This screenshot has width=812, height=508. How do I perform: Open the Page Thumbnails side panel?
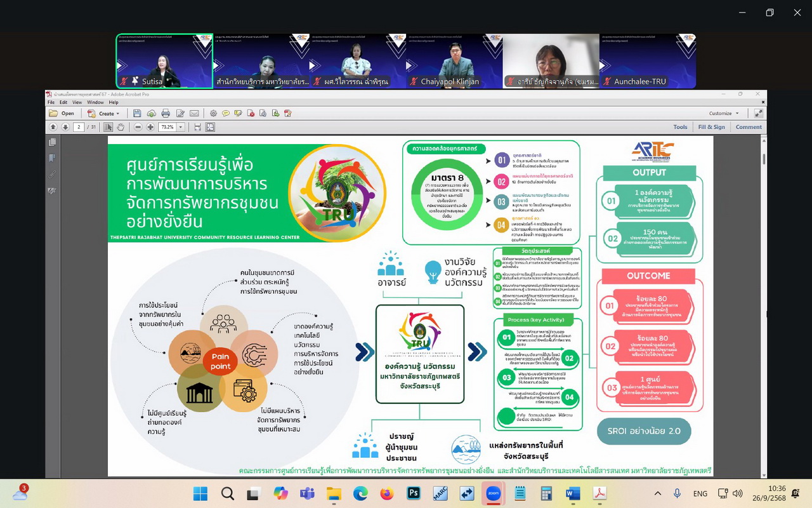[53, 142]
